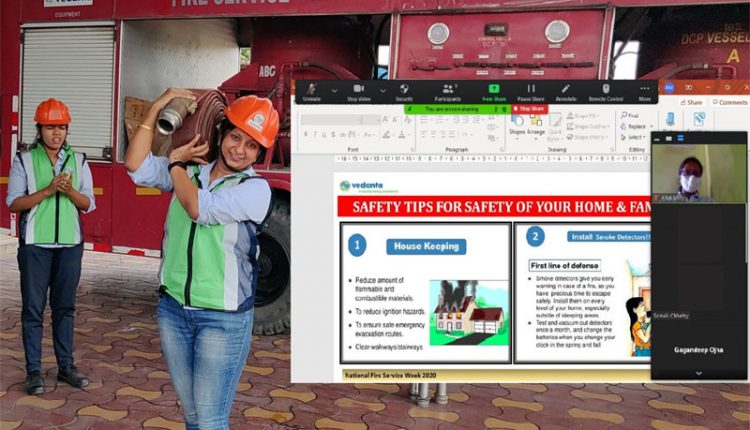Click the House Keeping heading on the slide
Screen dimensions: 750x430
[x=426, y=246]
